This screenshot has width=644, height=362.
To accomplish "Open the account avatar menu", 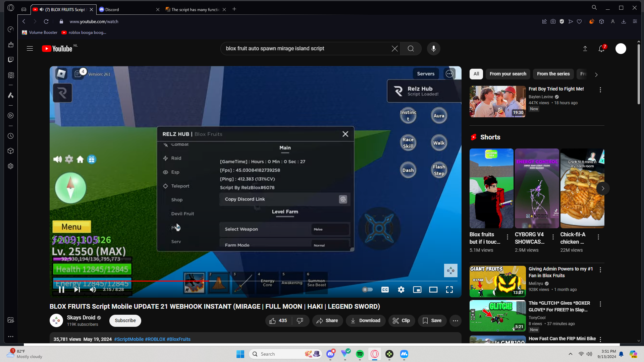I will 621,49.
